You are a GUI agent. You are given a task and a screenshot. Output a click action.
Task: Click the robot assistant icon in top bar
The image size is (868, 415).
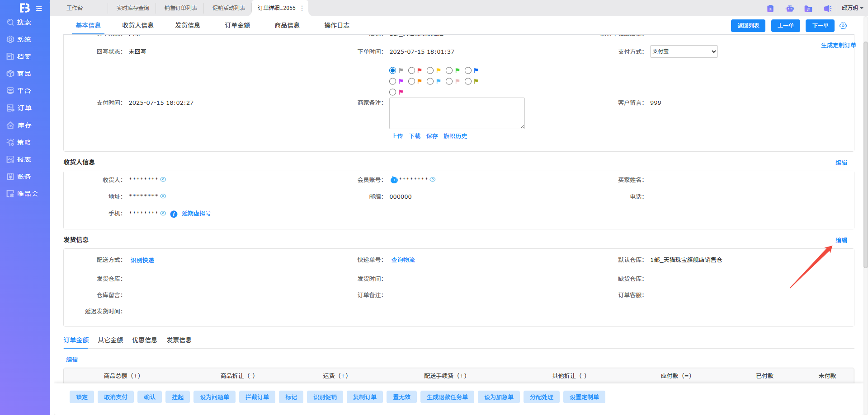(789, 9)
